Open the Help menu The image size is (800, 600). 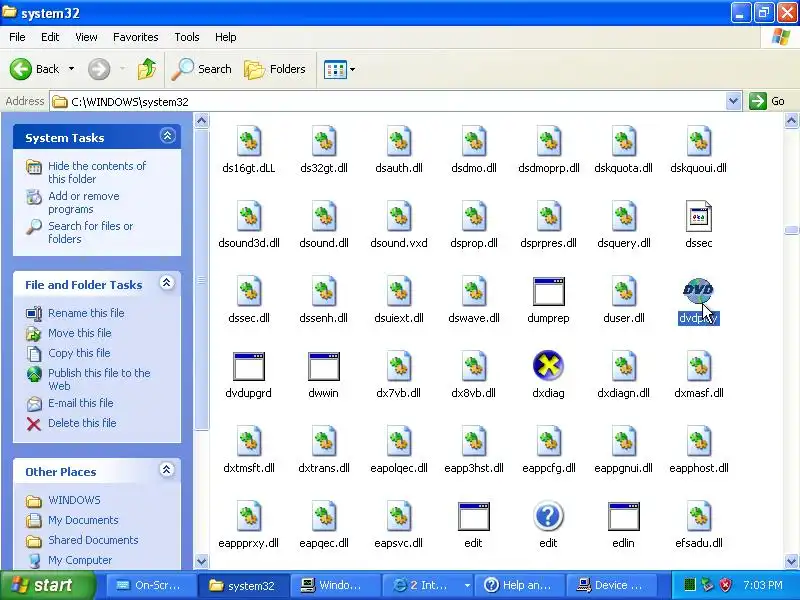point(226,37)
